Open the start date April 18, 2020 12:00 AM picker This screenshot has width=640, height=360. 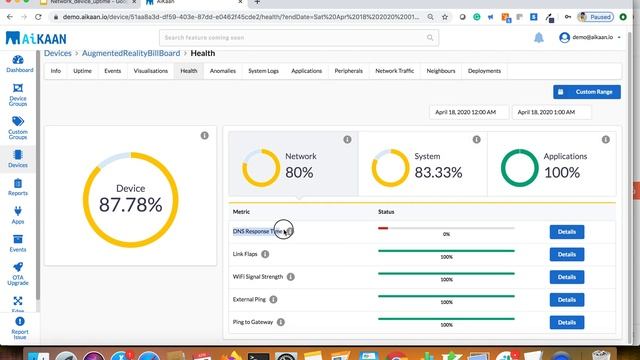pos(469,112)
